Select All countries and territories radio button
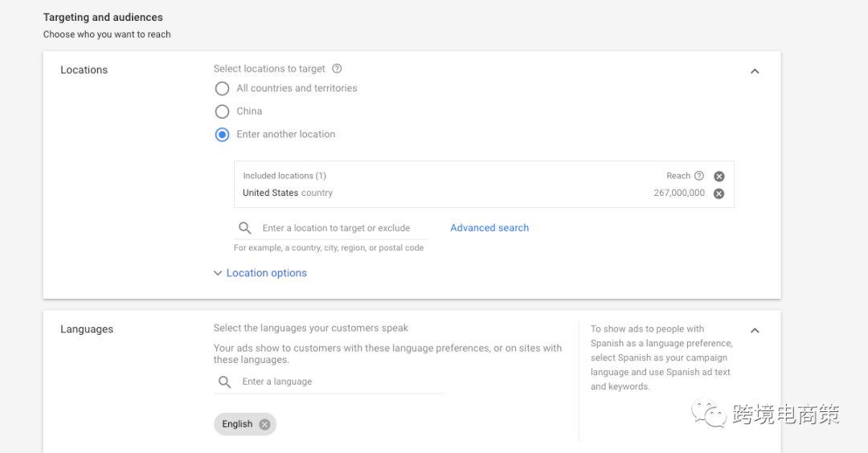The width and height of the screenshot is (868, 453). pos(222,88)
